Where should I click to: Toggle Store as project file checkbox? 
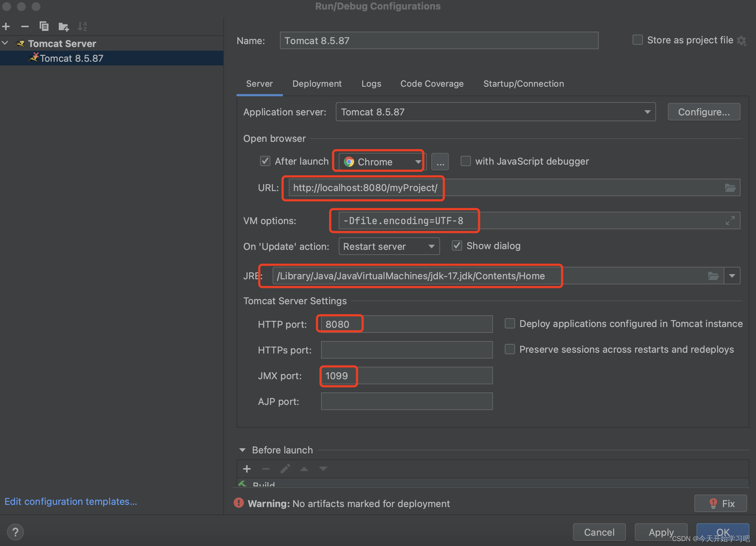coord(637,40)
